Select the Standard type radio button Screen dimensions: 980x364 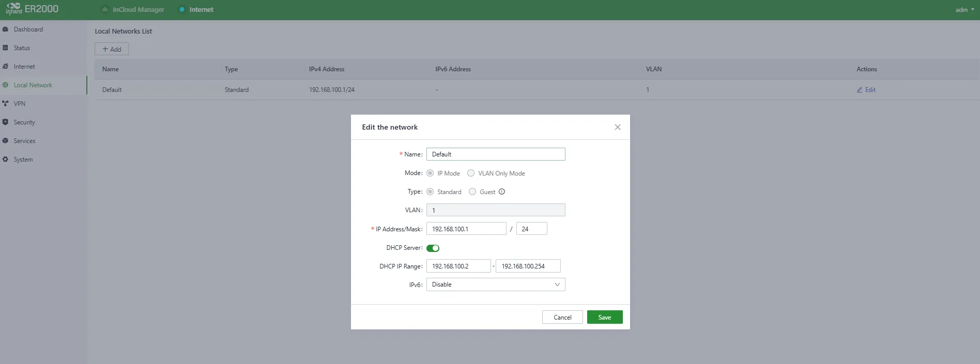point(430,192)
